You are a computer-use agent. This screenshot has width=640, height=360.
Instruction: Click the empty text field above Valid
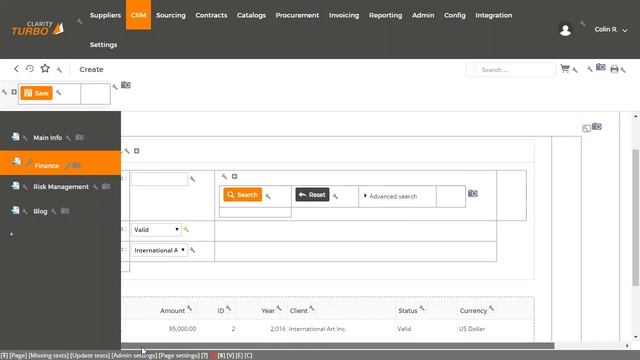159,179
